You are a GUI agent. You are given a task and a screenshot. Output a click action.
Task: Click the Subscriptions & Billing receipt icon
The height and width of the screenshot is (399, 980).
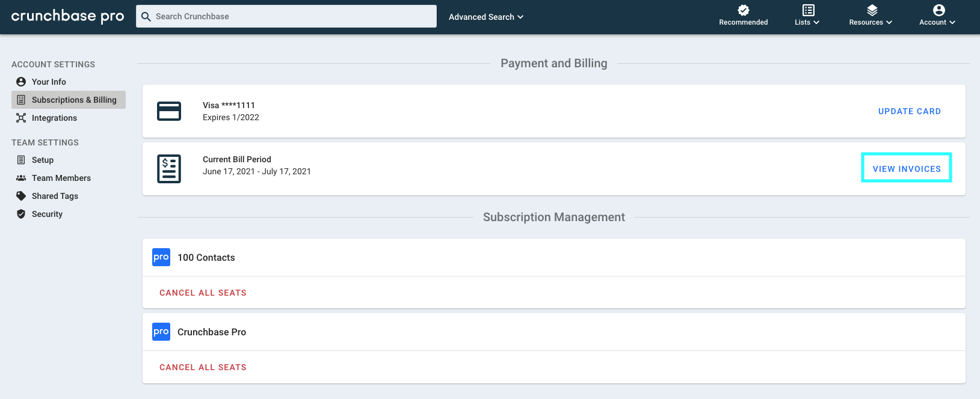point(21,100)
